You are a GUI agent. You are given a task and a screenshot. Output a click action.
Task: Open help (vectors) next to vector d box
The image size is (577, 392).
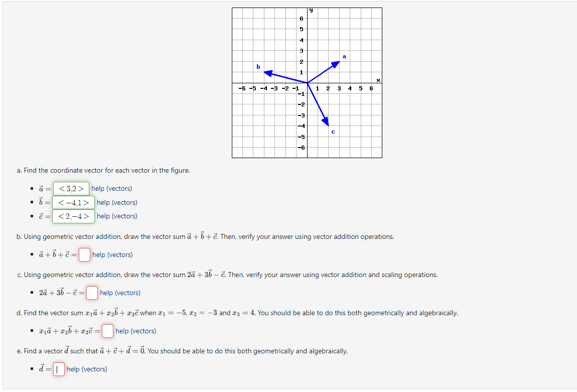click(86, 369)
